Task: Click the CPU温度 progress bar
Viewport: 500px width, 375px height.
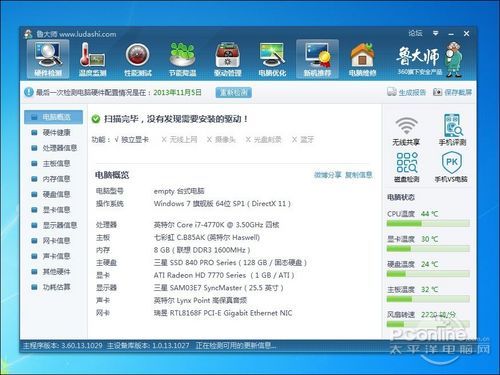Action: [x=428, y=224]
